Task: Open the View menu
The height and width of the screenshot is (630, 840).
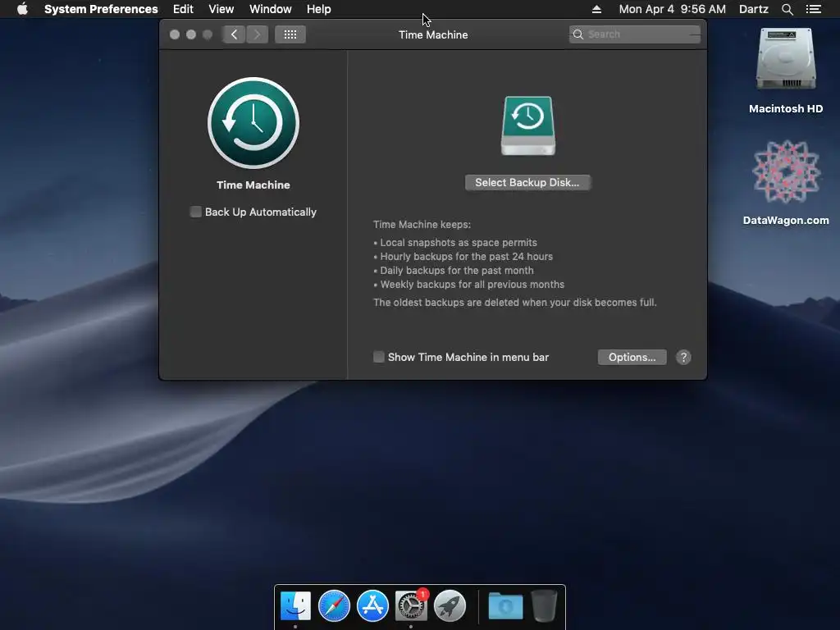Action: click(x=221, y=9)
